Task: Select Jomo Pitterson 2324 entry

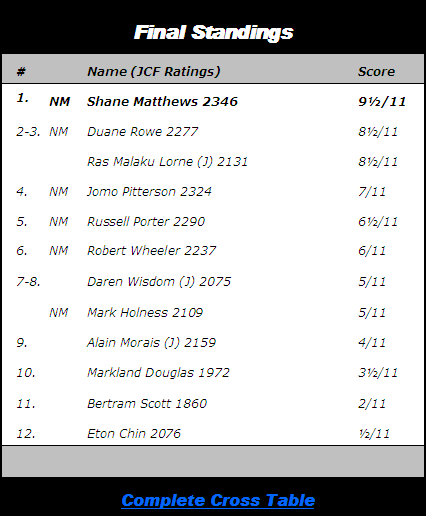Action: point(149,192)
